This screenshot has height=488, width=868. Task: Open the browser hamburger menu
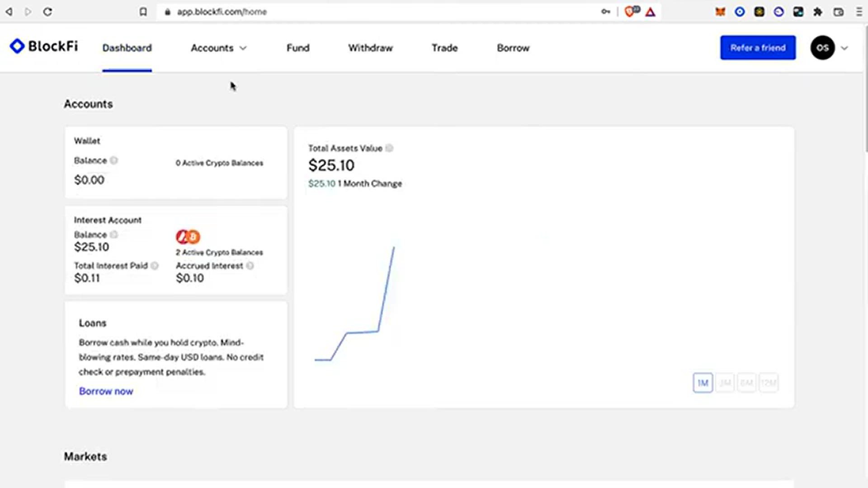(x=859, y=12)
